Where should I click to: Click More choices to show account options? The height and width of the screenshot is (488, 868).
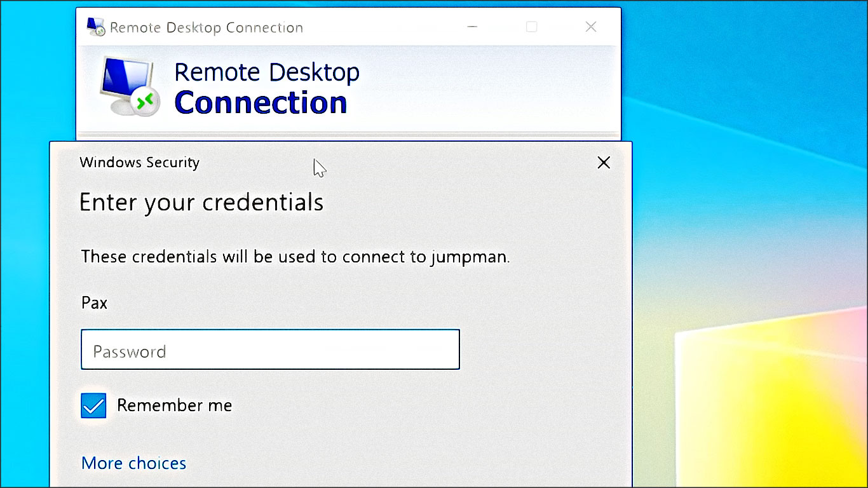[x=133, y=463]
